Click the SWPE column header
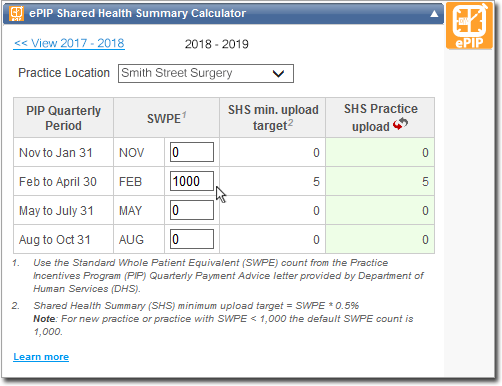 [166, 118]
